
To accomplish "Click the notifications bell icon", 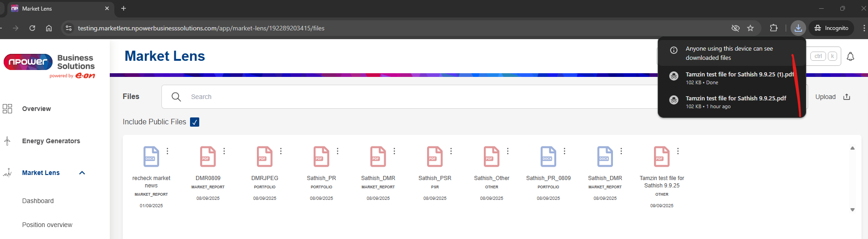I will point(850,57).
